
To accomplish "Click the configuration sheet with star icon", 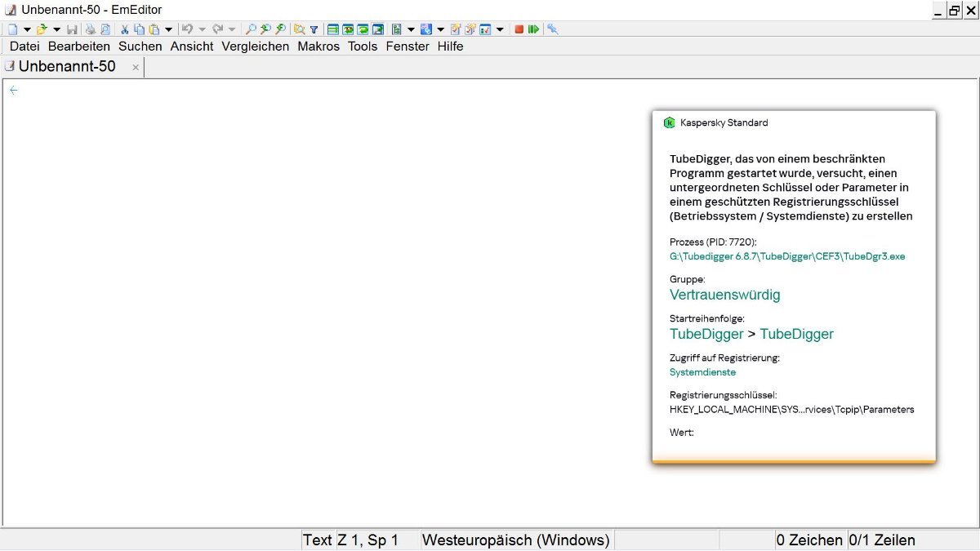I will tap(470, 29).
